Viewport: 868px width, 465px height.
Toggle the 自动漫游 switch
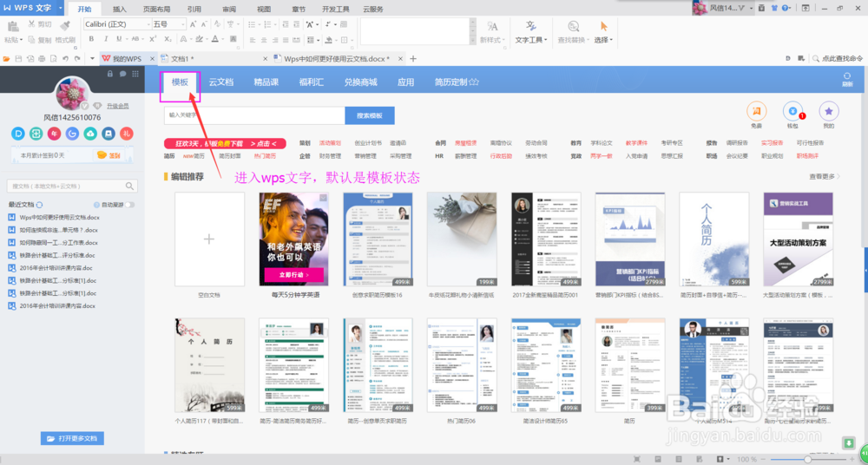coord(129,205)
